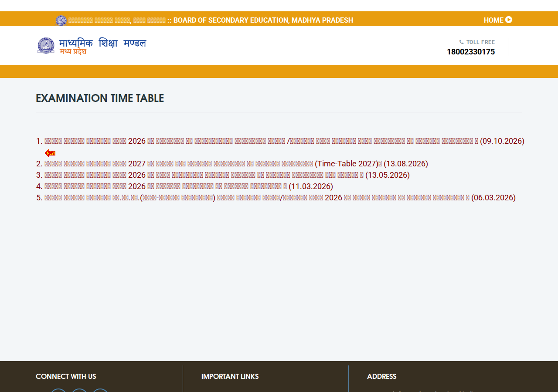This screenshot has height=392, width=558.
Task: Open the timetable link dated 06.03.2026
Action: (280, 198)
